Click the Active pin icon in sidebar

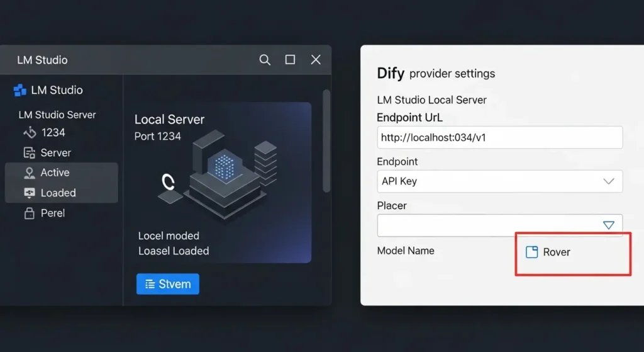pyautogui.click(x=29, y=173)
